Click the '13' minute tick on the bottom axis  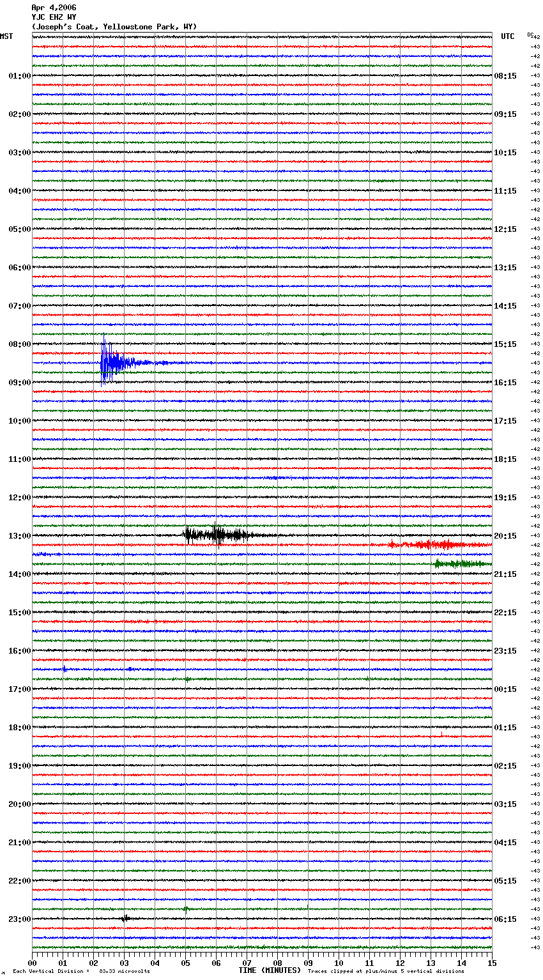(431, 963)
